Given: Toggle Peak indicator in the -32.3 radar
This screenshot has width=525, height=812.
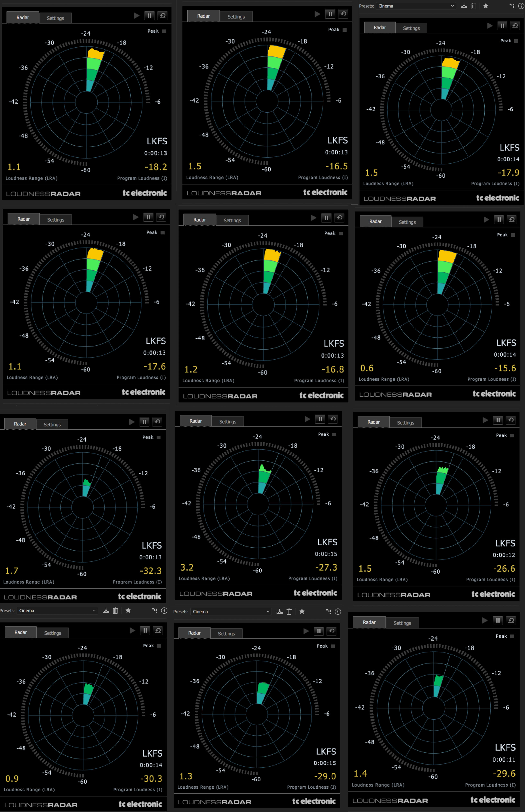Looking at the screenshot, I should click(x=158, y=437).
